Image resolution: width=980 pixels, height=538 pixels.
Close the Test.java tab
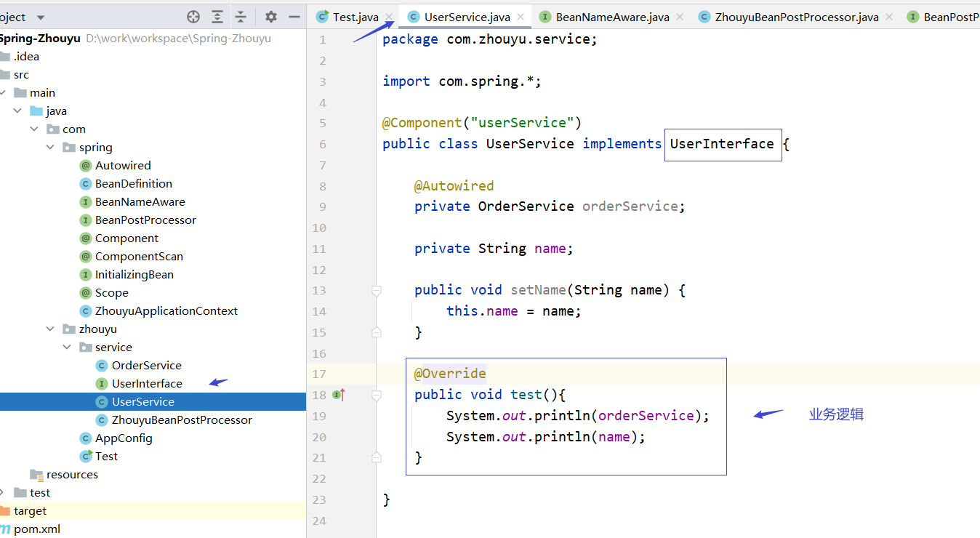pos(389,17)
